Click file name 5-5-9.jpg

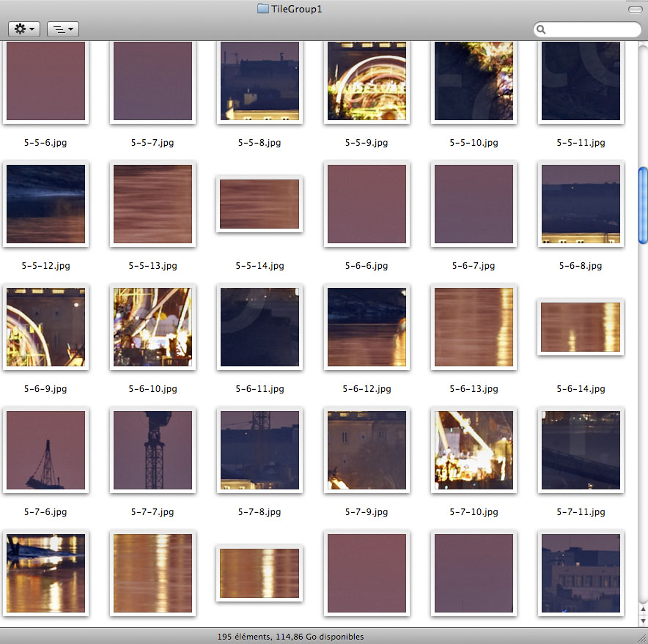tap(367, 143)
